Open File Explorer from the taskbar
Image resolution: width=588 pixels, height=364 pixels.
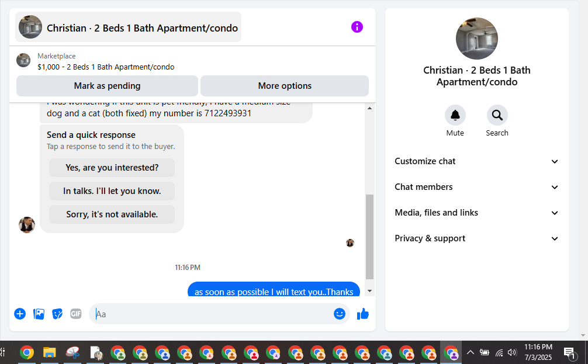pos(49,353)
